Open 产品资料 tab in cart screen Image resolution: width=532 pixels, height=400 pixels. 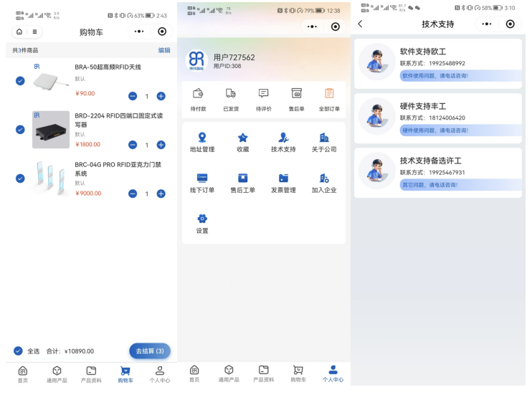(x=91, y=374)
